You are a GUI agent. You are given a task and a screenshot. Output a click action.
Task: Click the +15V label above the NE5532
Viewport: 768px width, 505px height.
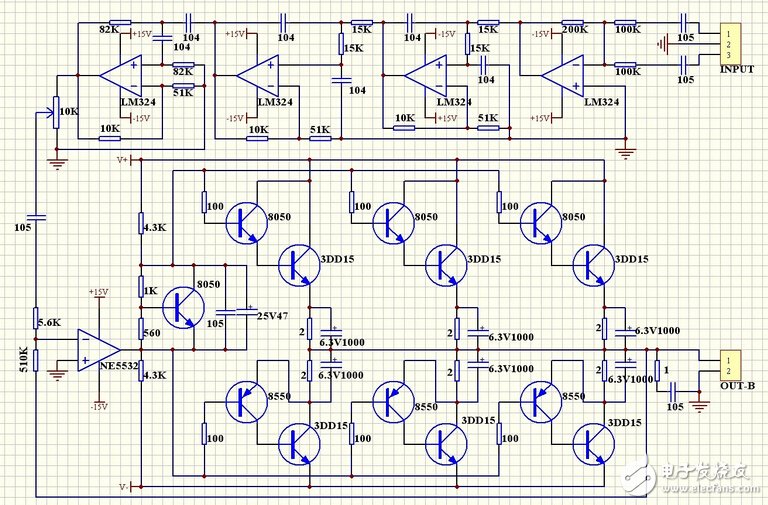[98, 293]
